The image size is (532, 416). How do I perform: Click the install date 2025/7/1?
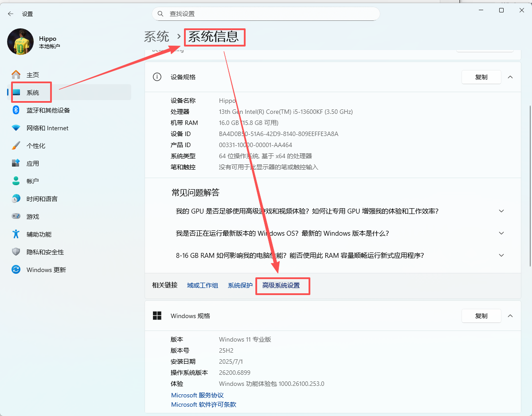click(x=231, y=362)
